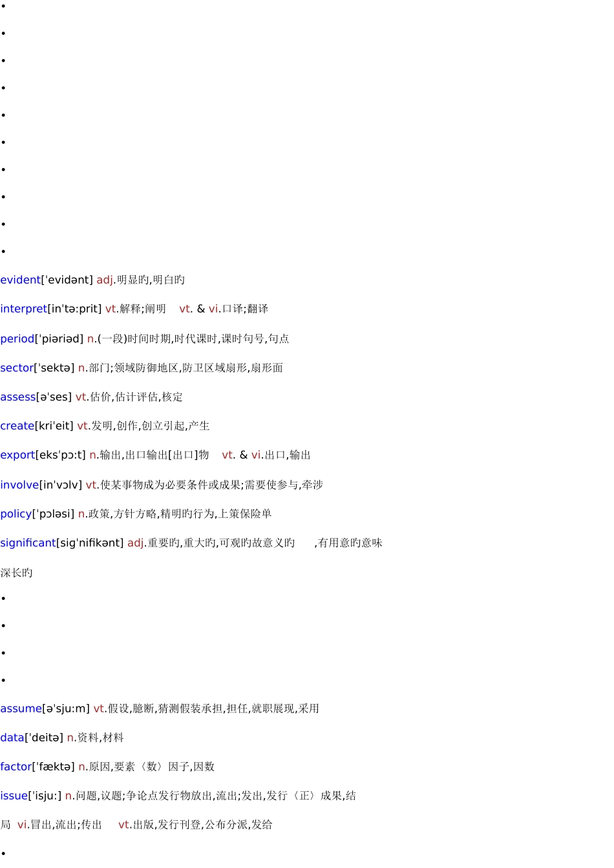Click the phonetic [in'tə:prit]
Image resolution: width=614 pixels, height=868 pixels.
tap(75, 309)
